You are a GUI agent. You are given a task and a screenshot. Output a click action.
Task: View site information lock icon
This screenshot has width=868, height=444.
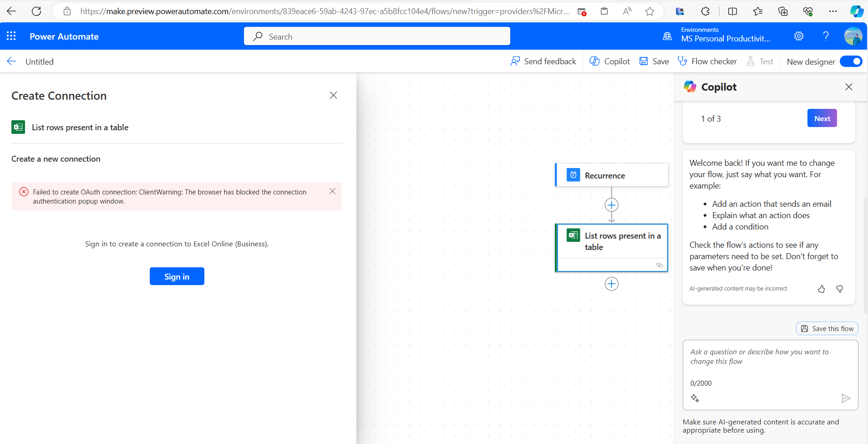(x=67, y=11)
